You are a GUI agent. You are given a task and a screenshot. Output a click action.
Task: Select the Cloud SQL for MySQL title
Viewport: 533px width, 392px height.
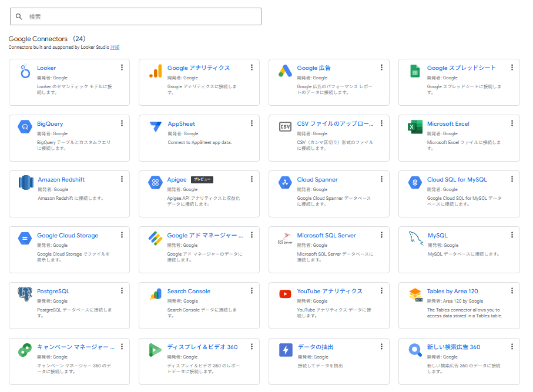457,179
